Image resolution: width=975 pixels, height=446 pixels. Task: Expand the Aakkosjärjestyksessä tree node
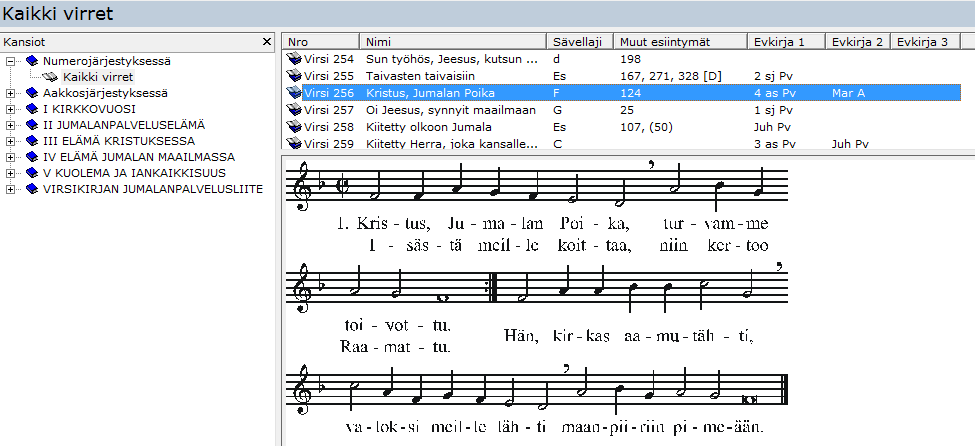pos(11,93)
